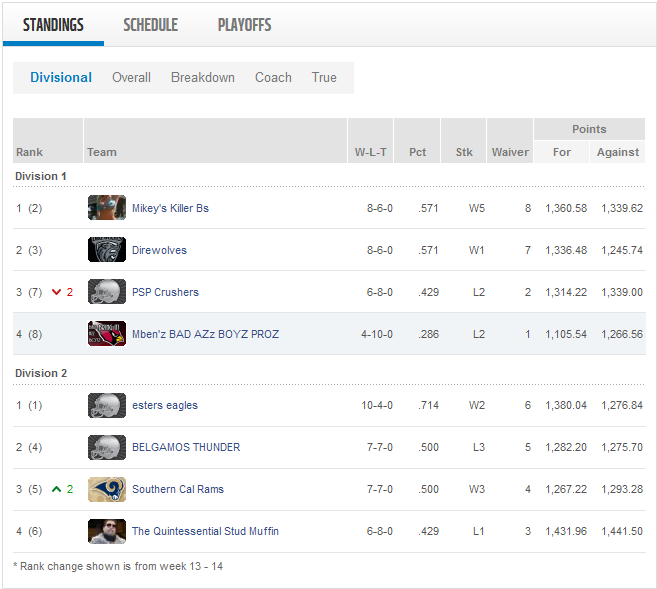
Task: Open the Coach standings view
Action: point(273,77)
